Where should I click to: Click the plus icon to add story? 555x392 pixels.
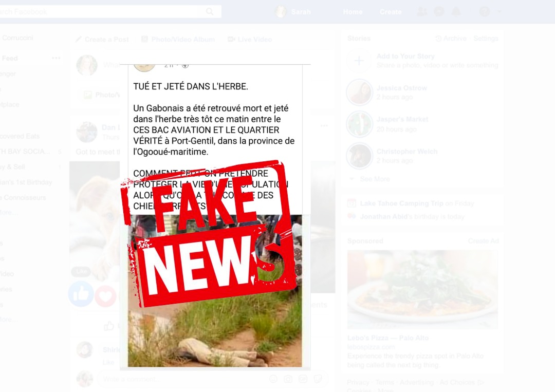(359, 61)
